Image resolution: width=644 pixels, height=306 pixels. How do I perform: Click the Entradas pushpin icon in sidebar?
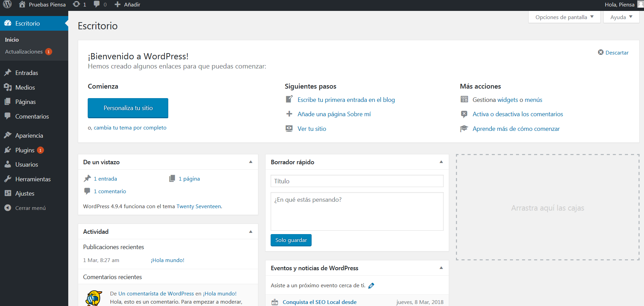(8, 73)
